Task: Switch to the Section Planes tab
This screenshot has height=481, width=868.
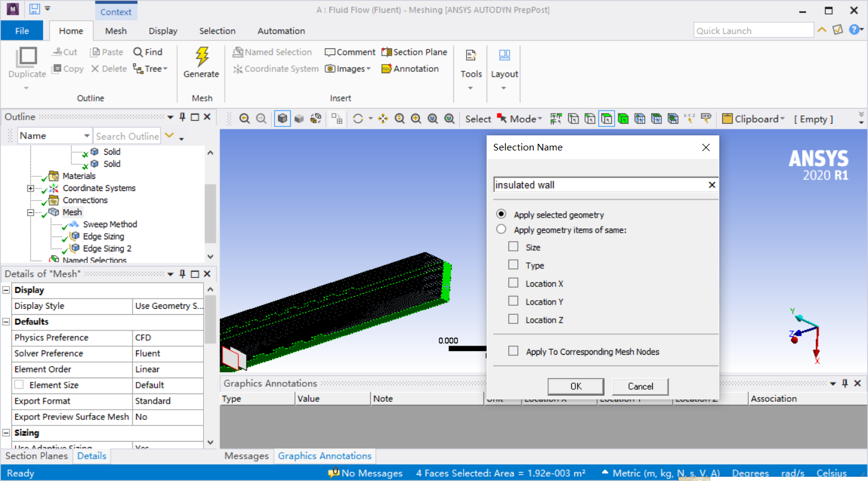Action: pyautogui.click(x=37, y=456)
